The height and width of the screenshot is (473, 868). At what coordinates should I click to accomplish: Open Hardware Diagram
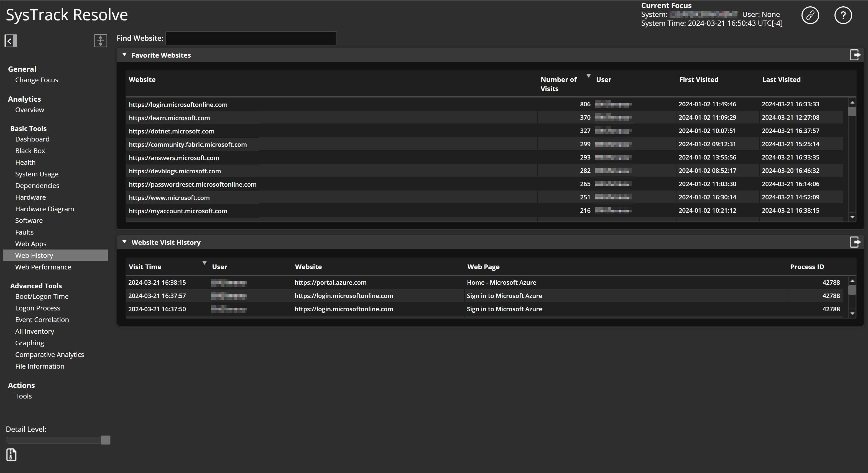click(44, 209)
